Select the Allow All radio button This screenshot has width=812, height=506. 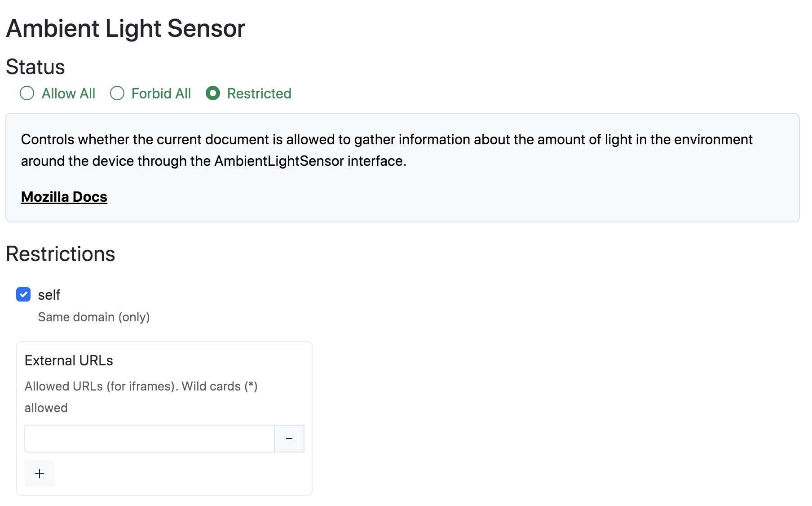click(x=27, y=93)
